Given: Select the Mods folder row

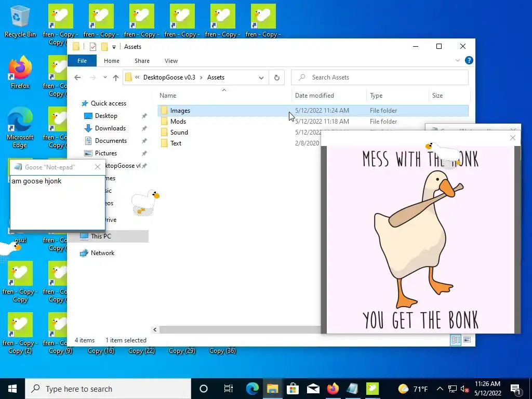Looking at the screenshot, I should (x=313, y=122).
